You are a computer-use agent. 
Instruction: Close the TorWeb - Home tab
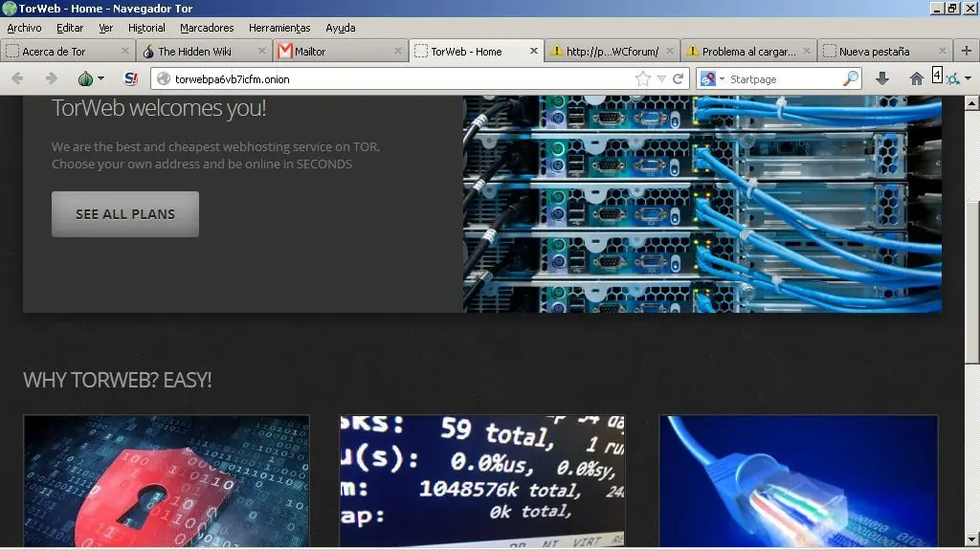(x=534, y=52)
